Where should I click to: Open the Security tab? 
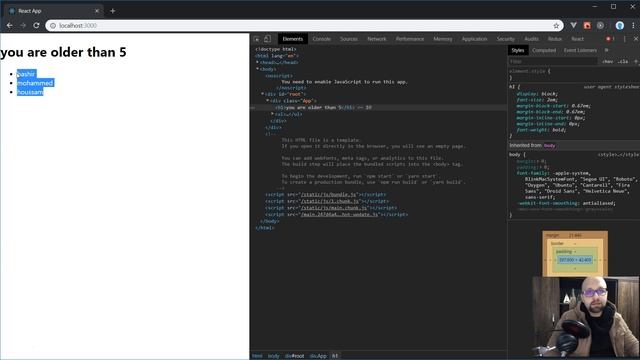pyautogui.click(x=506, y=39)
